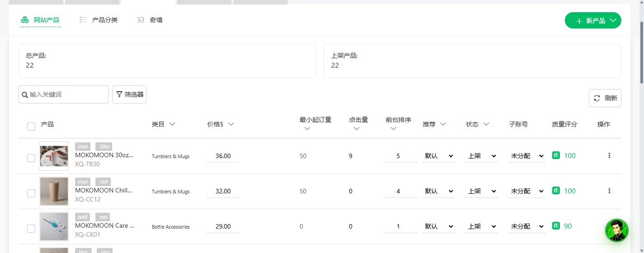Click the refresh arrows icon
Image resolution: width=644 pixels, height=253 pixels.
(x=597, y=98)
